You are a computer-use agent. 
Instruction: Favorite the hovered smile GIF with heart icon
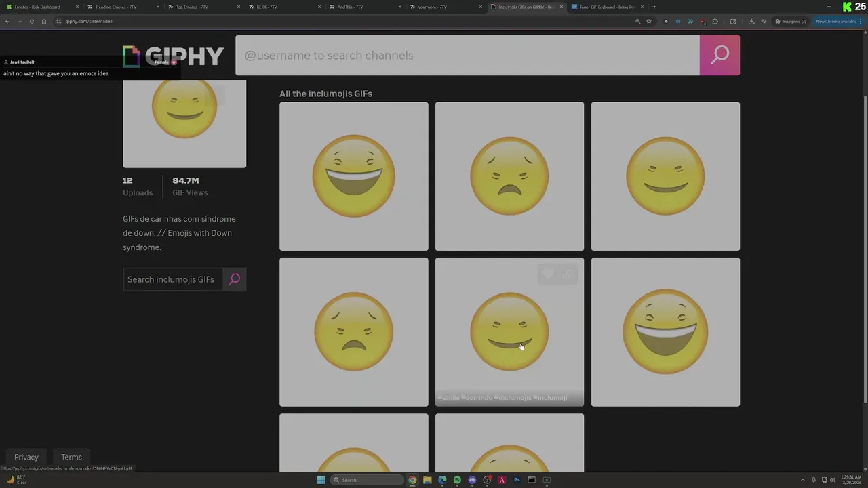pos(548,274)
